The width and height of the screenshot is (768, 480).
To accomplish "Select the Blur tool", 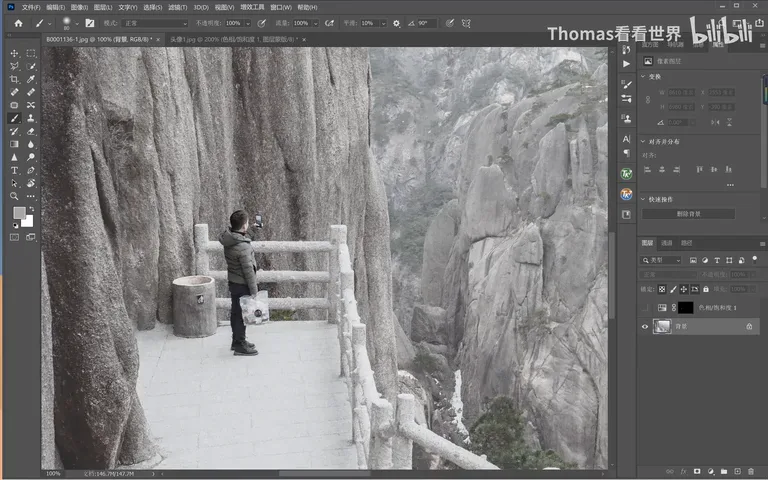I will pos(31,144).
